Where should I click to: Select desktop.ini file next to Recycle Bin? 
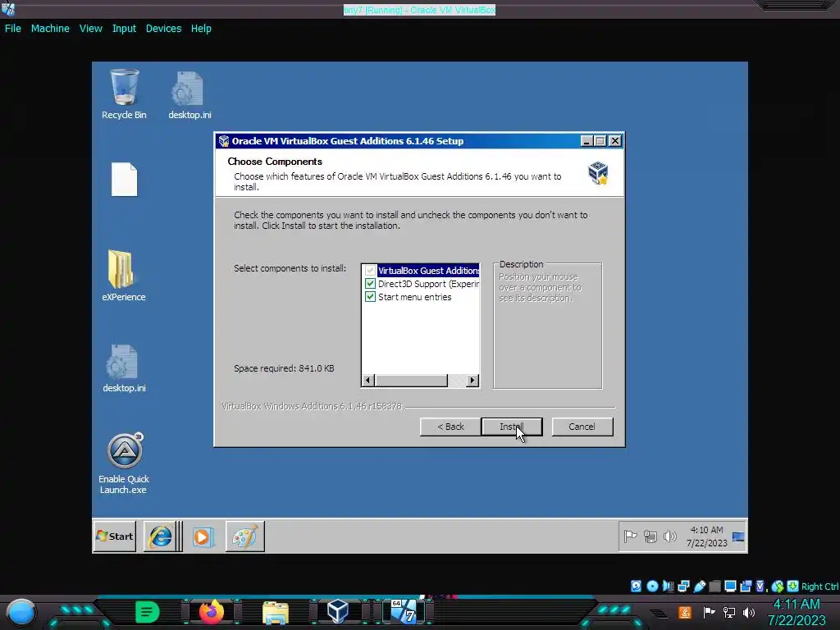[189, 95]
